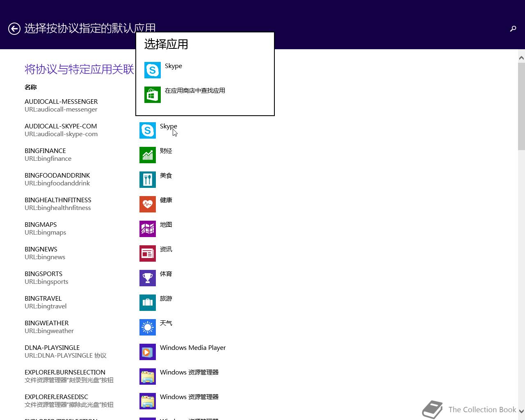
Task: Click the green Store icon in popup
Action: pyautogui.click(x=153, y=95)
